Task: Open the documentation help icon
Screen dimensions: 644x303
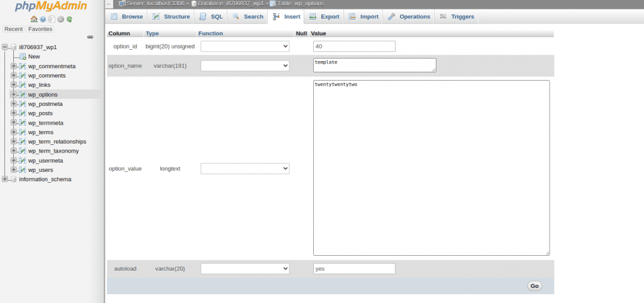Action: [x=43, y=19]
